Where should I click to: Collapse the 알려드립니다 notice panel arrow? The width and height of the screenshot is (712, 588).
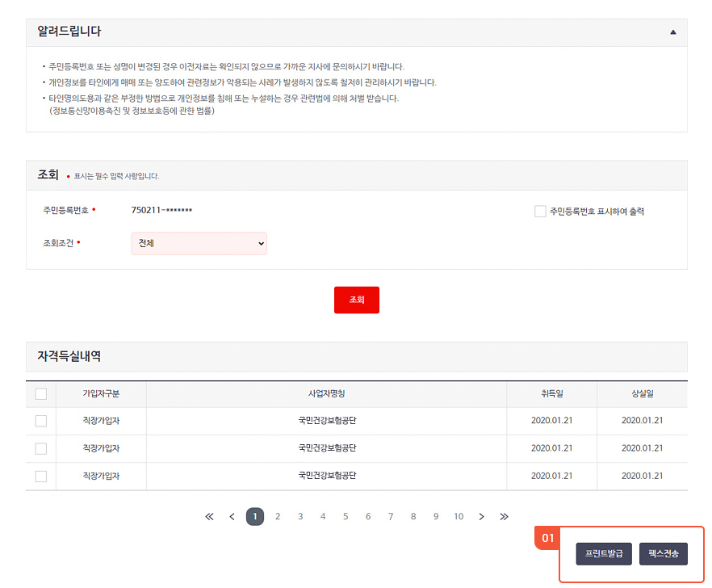point(673,31)
